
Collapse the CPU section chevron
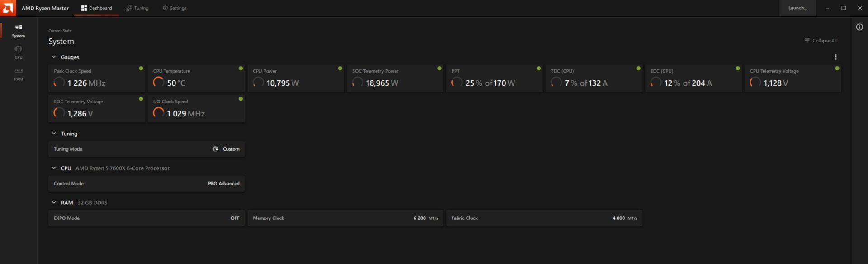coord(54,168)
